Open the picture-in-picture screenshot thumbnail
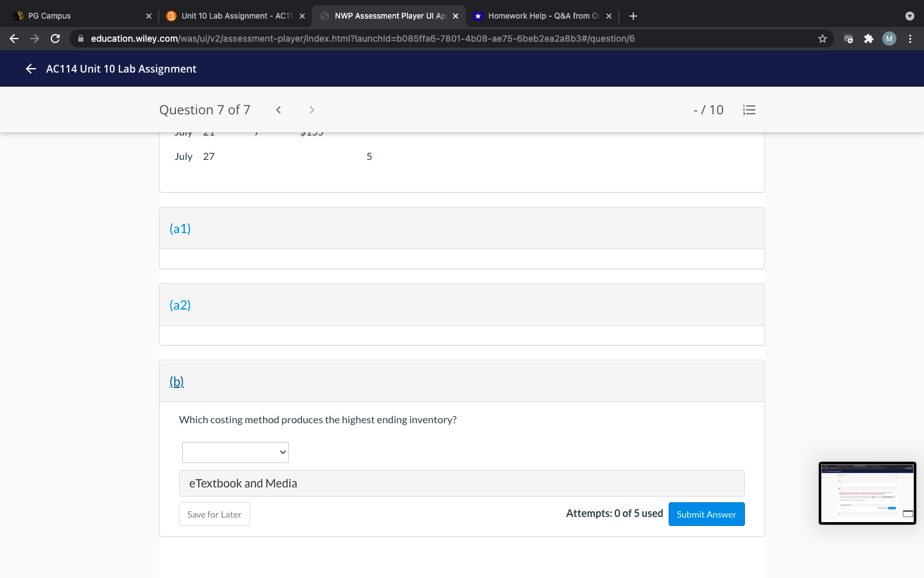924x578 pixels. (x=868, y=493)
